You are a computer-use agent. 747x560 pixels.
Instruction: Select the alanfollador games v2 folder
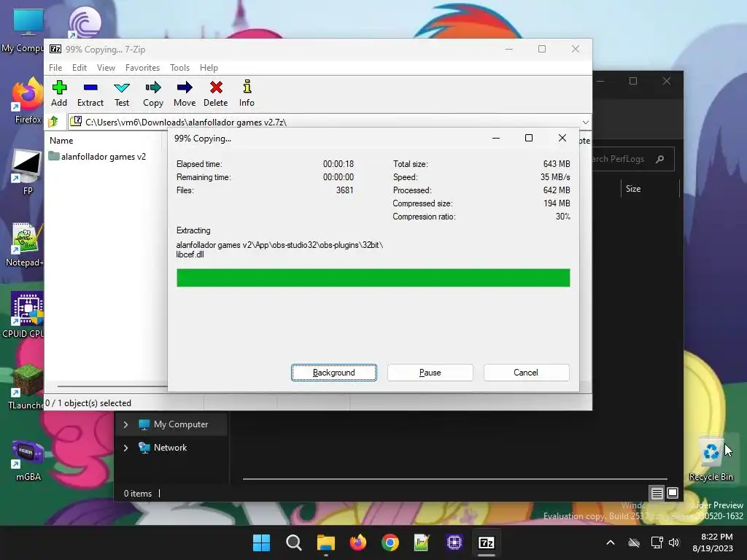97,157
